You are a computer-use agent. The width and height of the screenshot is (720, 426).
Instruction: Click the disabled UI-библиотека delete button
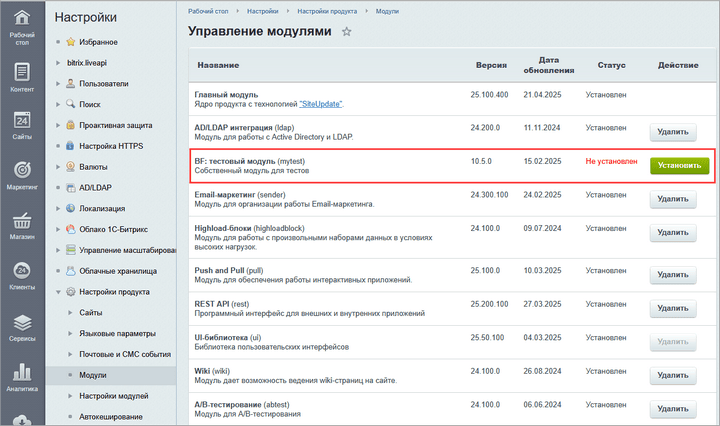(673, 342)
